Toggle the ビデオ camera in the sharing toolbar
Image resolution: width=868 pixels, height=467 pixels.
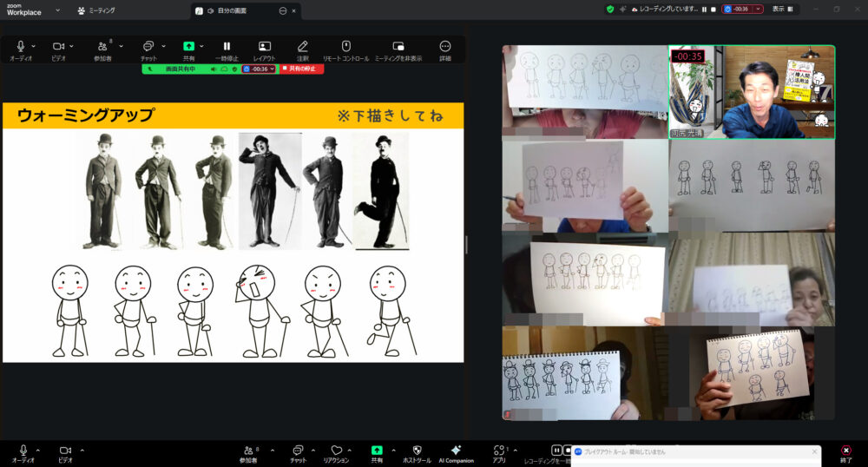58,46
